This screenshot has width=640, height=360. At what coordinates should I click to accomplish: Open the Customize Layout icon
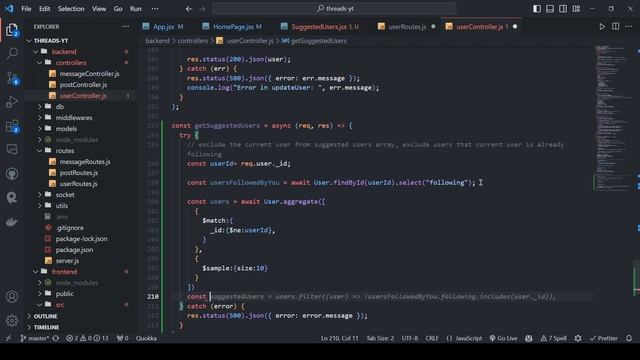(x=576, y=9)
